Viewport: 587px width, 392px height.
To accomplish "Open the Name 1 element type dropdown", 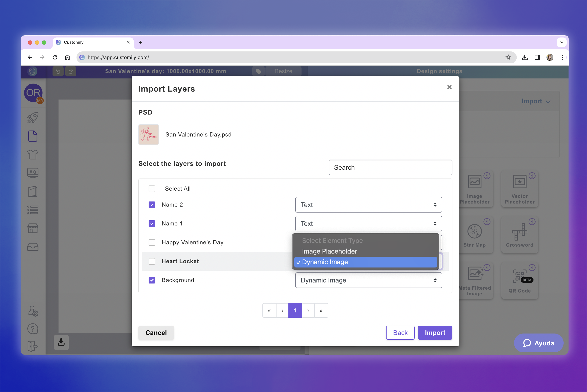I will point(368,224).
